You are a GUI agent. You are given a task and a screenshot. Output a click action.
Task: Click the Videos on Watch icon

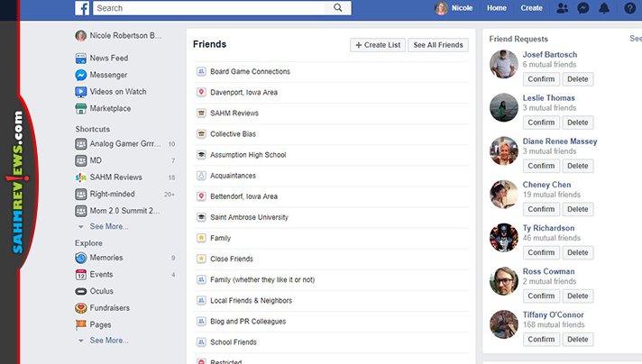(80, 92)
